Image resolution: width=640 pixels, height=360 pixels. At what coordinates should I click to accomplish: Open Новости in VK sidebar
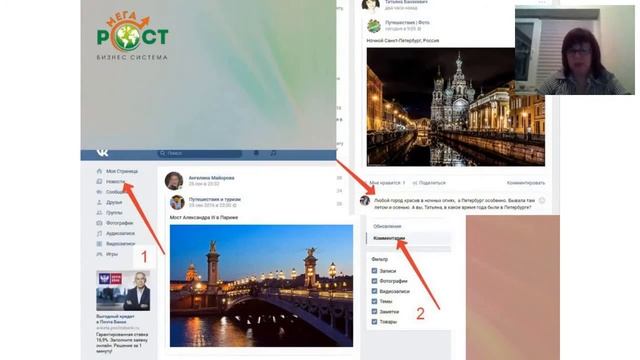pos(116,181)
